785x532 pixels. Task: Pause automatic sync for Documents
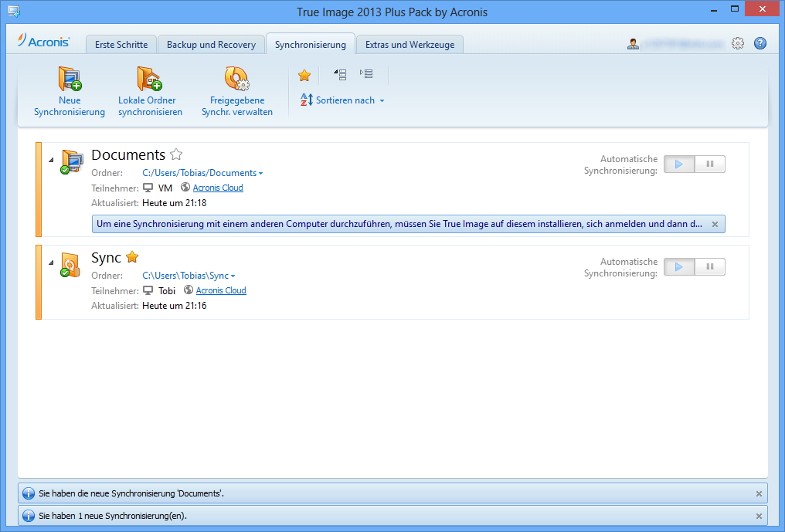point(710,164)
